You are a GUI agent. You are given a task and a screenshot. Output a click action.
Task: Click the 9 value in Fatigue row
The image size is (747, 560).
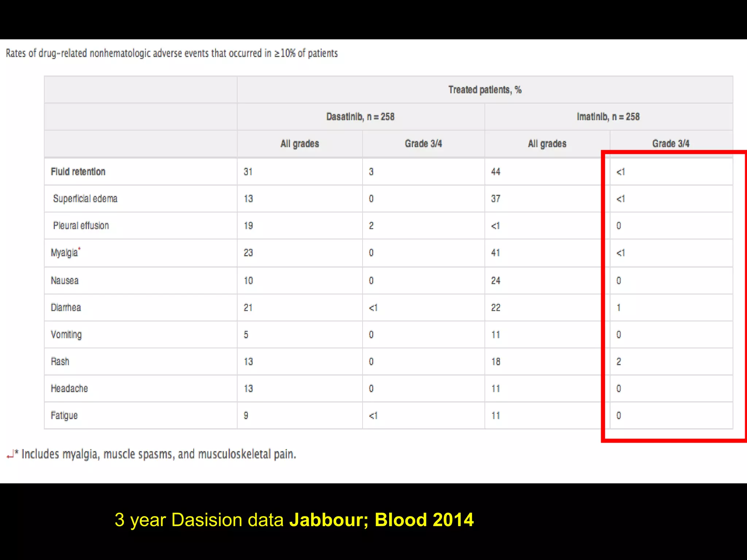tap(246, 416)
